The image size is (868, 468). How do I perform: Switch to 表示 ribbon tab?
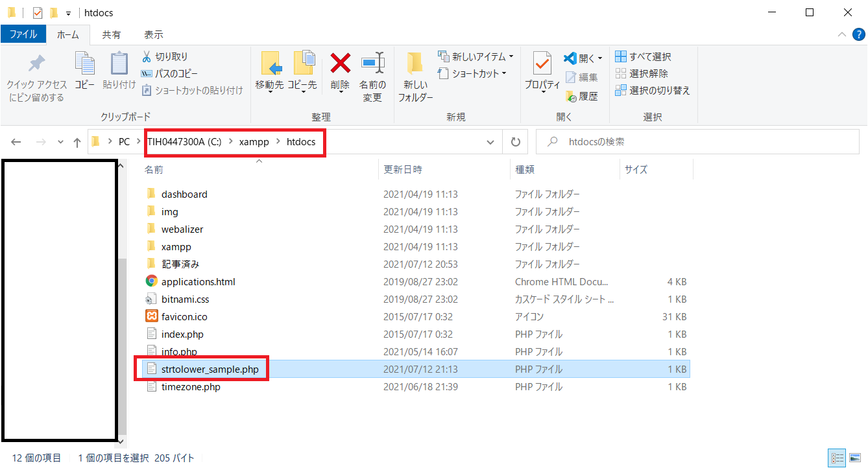pos(154,34)
